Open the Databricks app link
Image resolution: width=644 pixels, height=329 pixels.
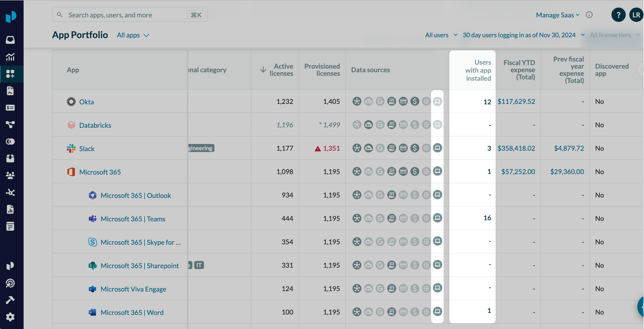click(95, 125)
